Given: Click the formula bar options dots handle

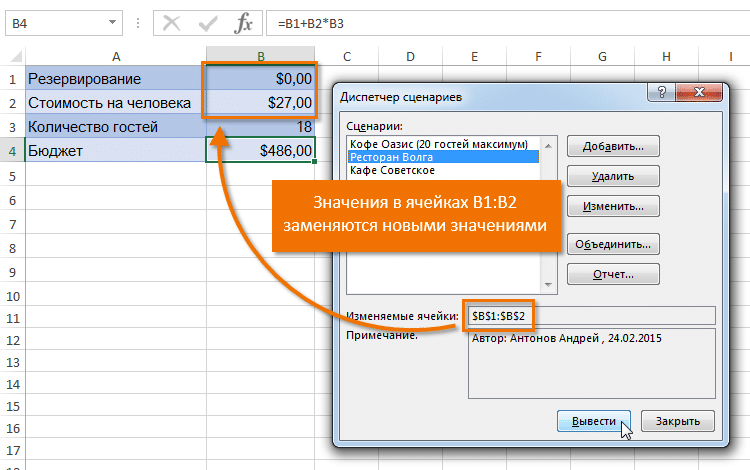Looking at the screenshot, I should click(x=138, y=23).
